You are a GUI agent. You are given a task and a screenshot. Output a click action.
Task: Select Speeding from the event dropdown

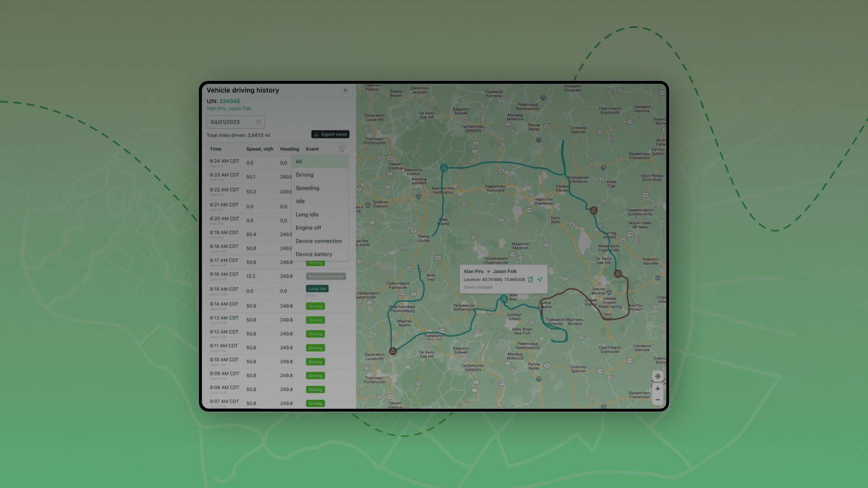pyautogui.click(x=307, y=188)
